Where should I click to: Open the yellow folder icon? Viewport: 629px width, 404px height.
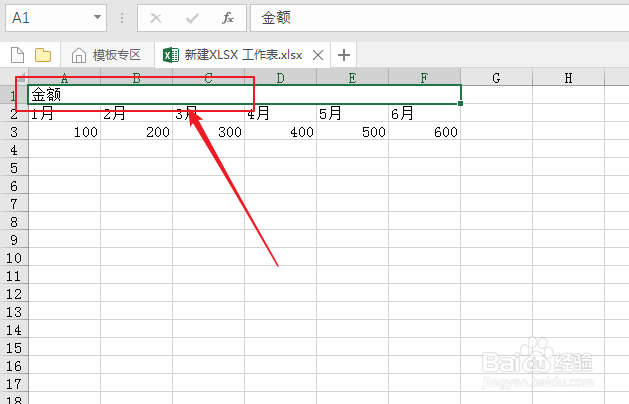[43, 55]
